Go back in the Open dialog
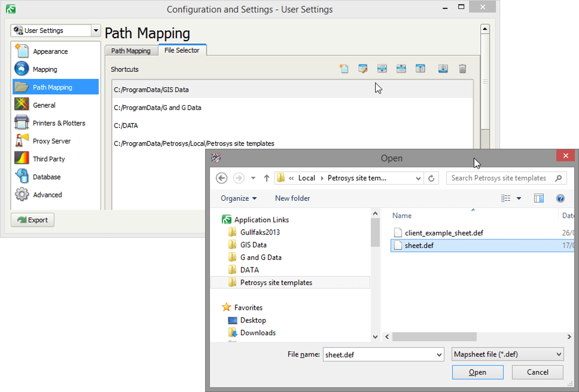This screenshot has height=392, width=579. 222,178
